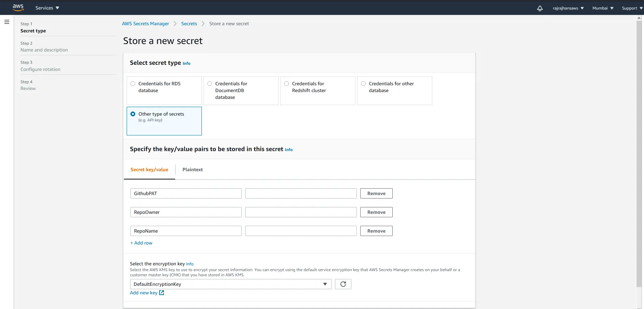Refresh the encryption key list

[343, 284]
